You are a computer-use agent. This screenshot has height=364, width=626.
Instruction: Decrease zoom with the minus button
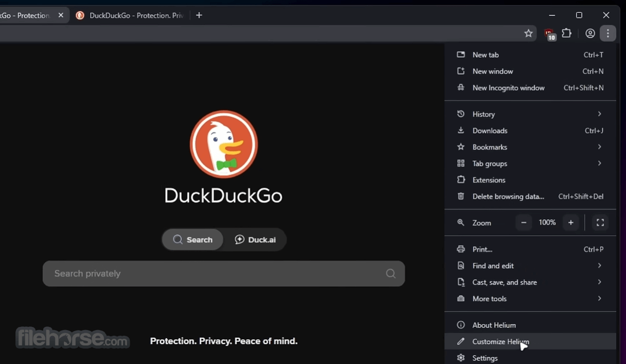[524, 223]
